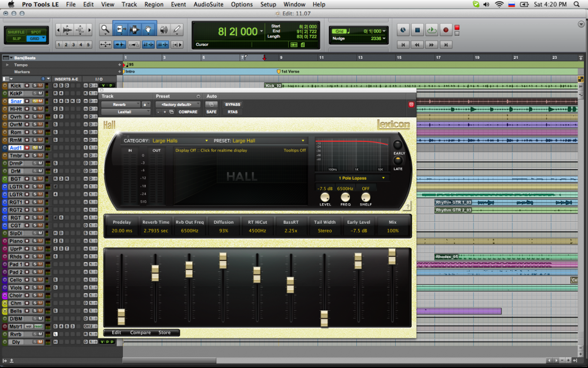
Task: Open the Grid value dropdown arrow
Action: [384, 31]
